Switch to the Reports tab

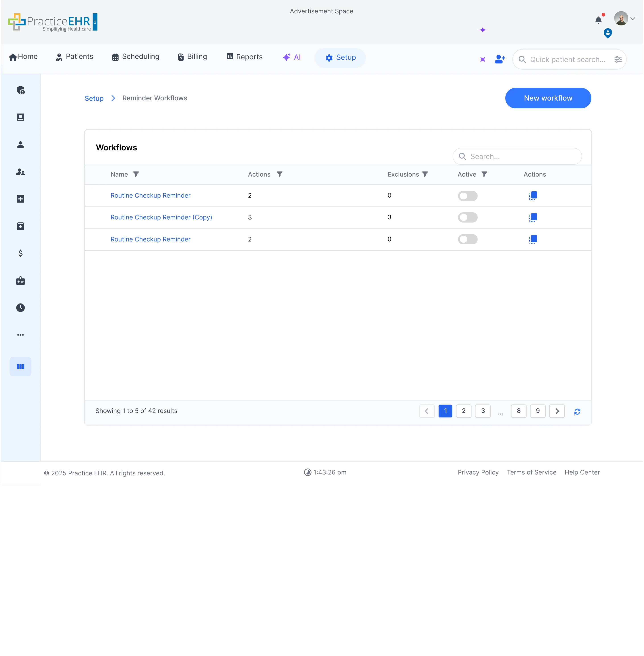pos(244,56)
